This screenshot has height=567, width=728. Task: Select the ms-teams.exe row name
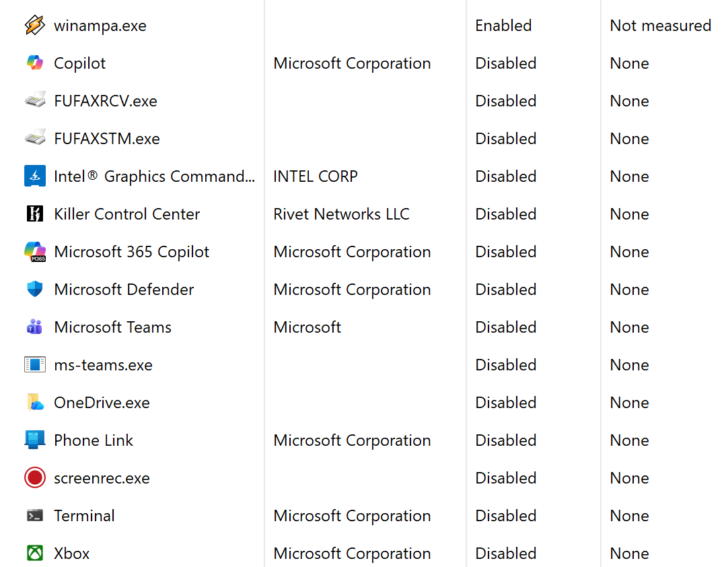tap(103, 365)
